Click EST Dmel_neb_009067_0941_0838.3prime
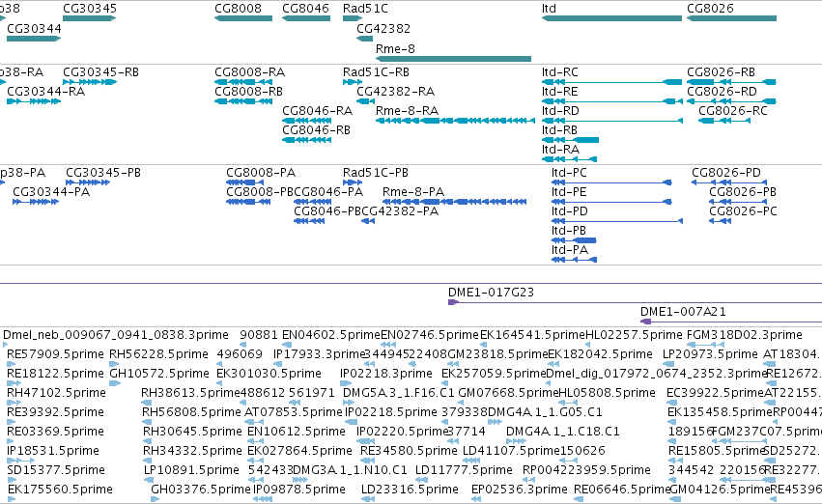 pos(5,345)
